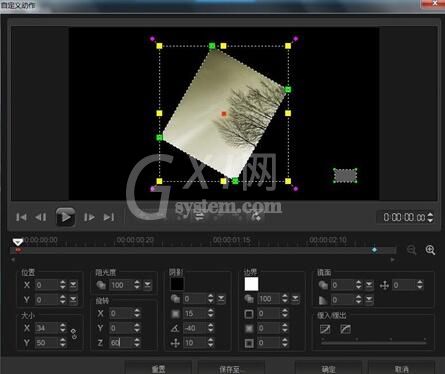Open the mirror opacity slider dropdown
Viewport: 445px width, 374px height.
pyautogui.click(x=369, y=285)
